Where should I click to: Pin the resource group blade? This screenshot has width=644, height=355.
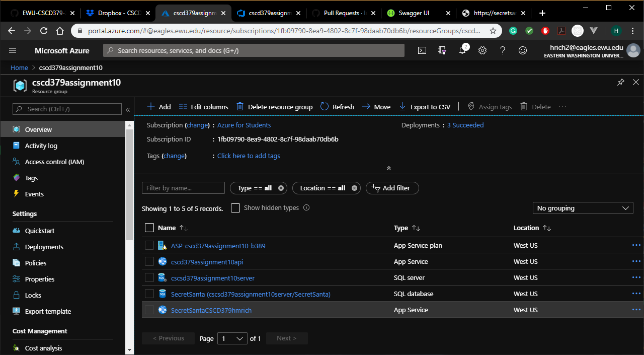click(x=621, y=82)
